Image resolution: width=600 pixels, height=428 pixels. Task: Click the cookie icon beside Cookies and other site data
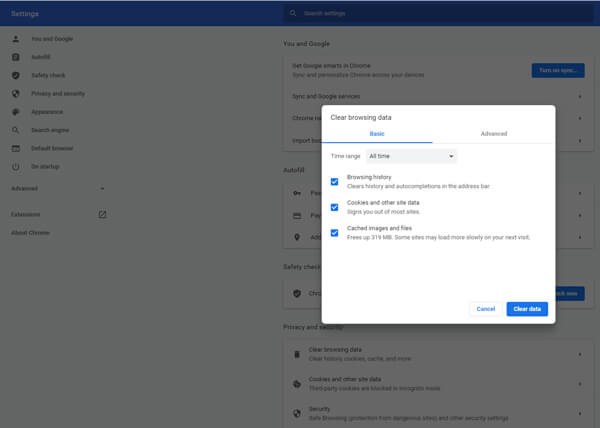point(297,384)
